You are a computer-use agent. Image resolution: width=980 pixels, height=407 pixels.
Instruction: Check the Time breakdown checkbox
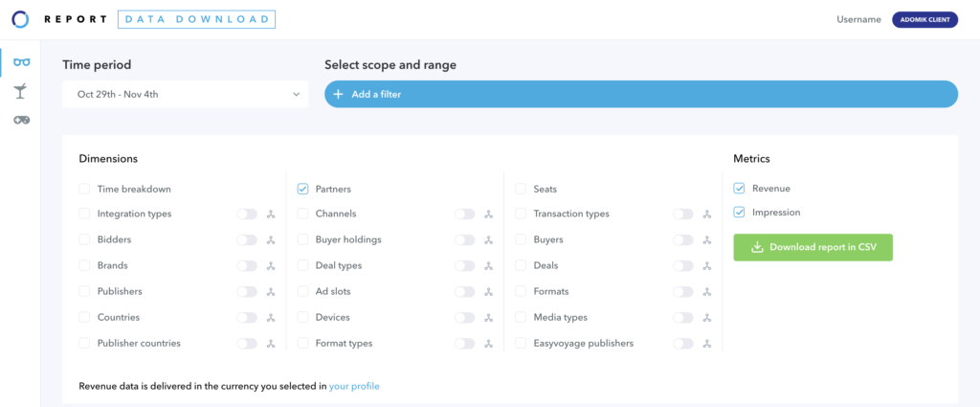[x=84, y=189]
